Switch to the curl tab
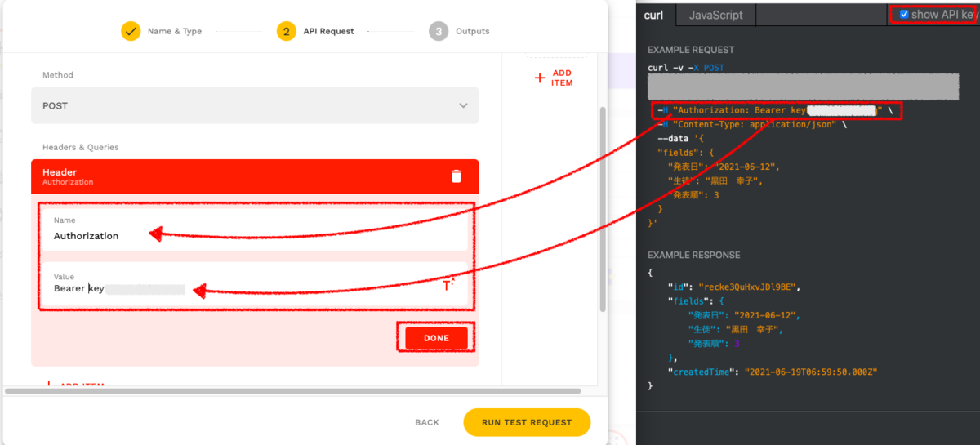Image resolution: width=980 pixels, height=445 pixels. pyautogui.click(x=653, y=15)
